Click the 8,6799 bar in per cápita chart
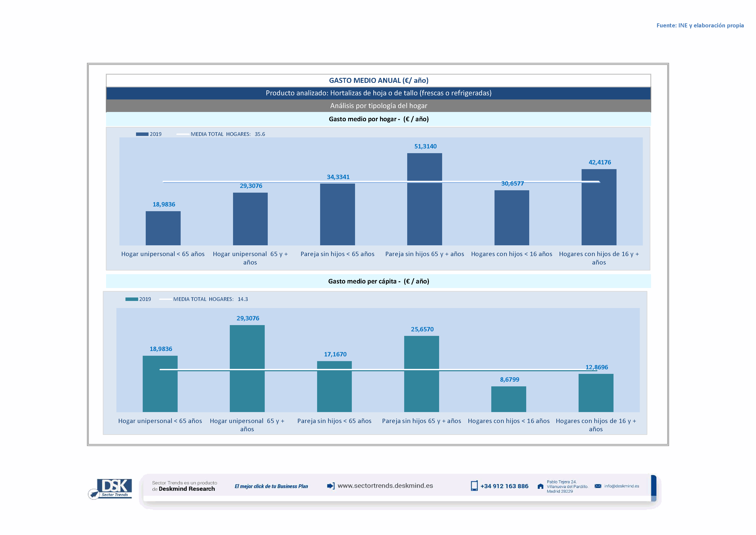The image size is (756, 535). [508, 399]
